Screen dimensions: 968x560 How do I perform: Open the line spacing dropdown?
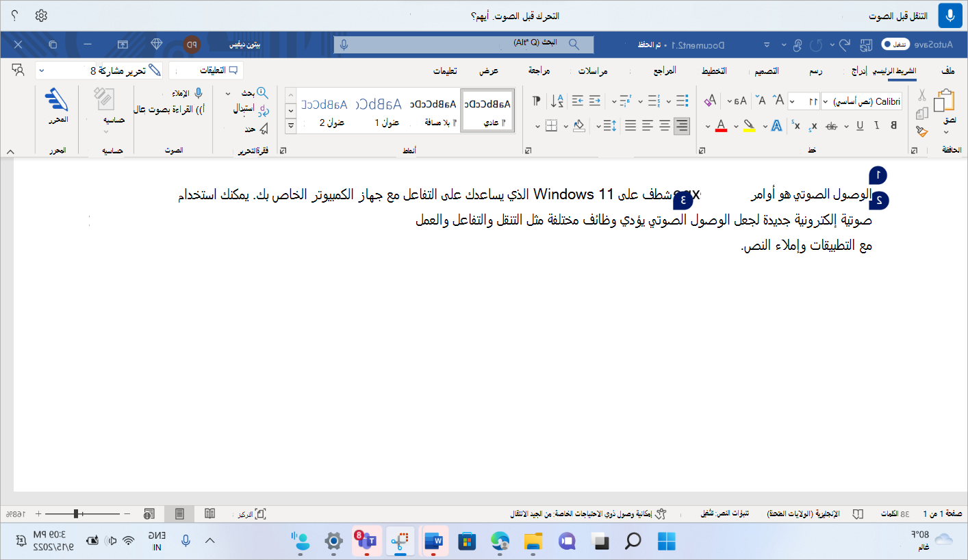pyautogui.click(x=598, y=125)
